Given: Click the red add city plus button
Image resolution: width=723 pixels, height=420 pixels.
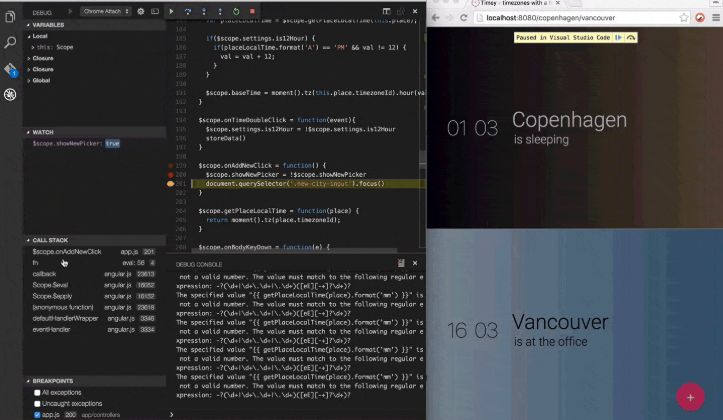Looking at the screenshot, I should [x=690, y=397].
